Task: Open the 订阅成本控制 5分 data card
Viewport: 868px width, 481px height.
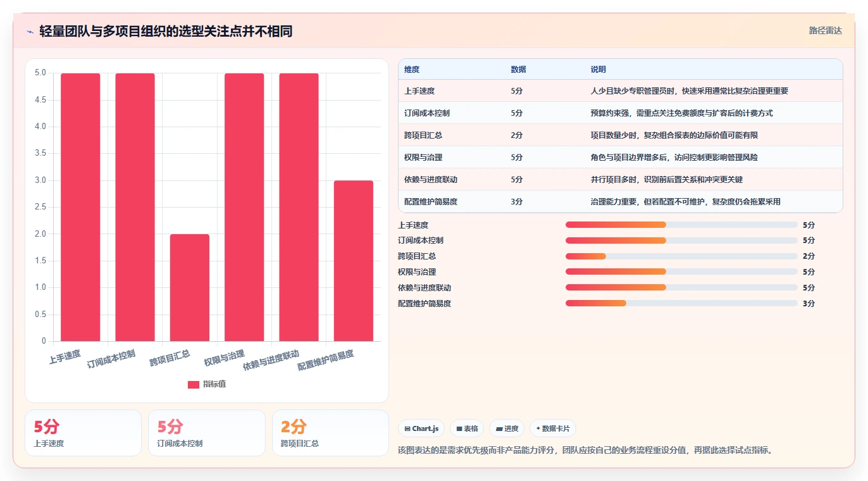Action: click(x=207, y=433)
